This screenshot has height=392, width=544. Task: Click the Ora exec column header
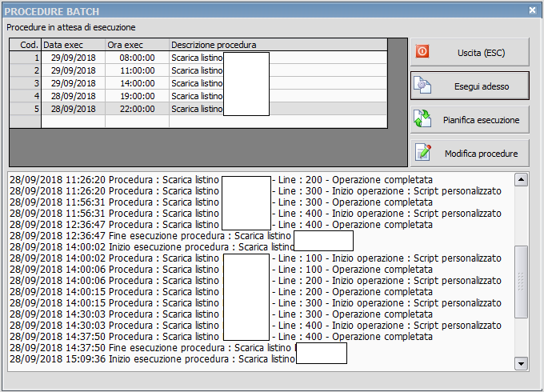click(138, 45)
